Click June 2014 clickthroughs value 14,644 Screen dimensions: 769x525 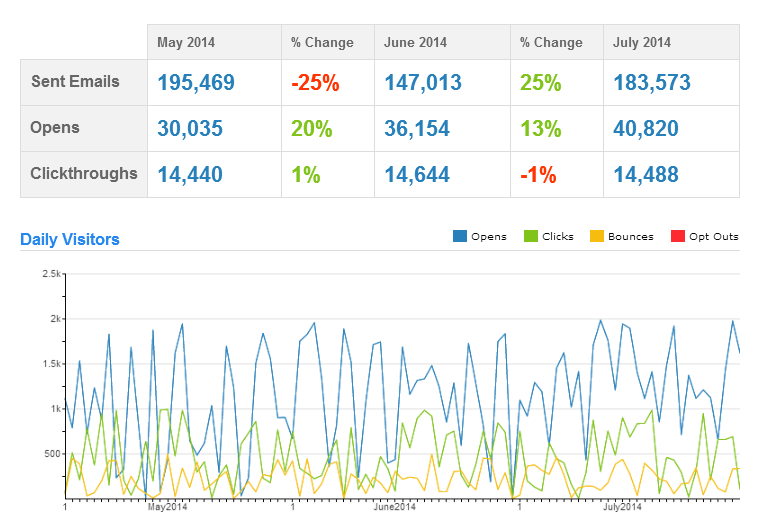point(417,175)
